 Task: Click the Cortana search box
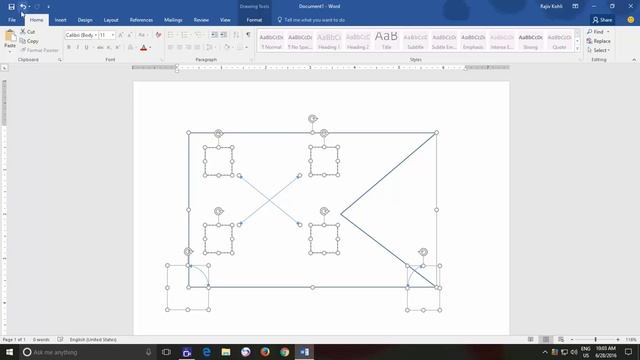click(88, 352)
